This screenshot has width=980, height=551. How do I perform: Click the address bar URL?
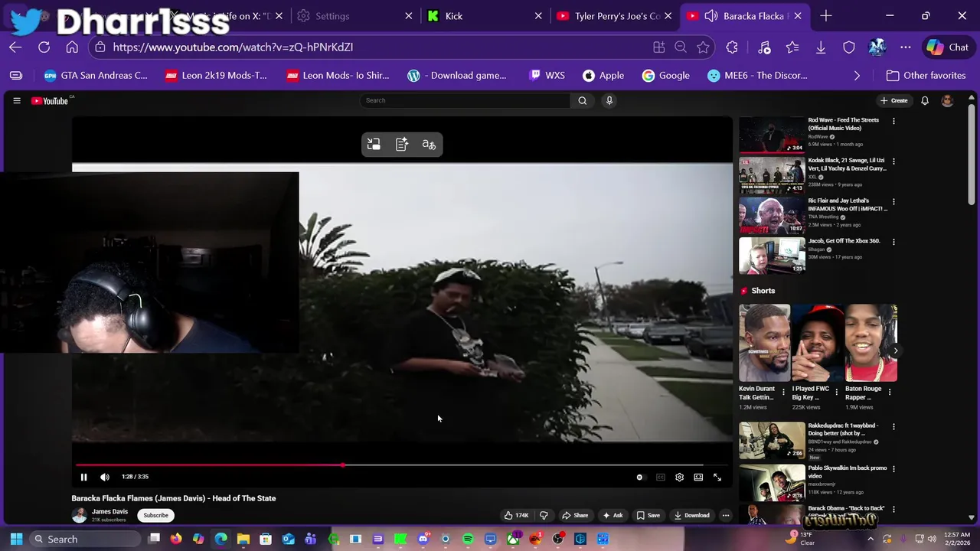click(x=233, y=47)
